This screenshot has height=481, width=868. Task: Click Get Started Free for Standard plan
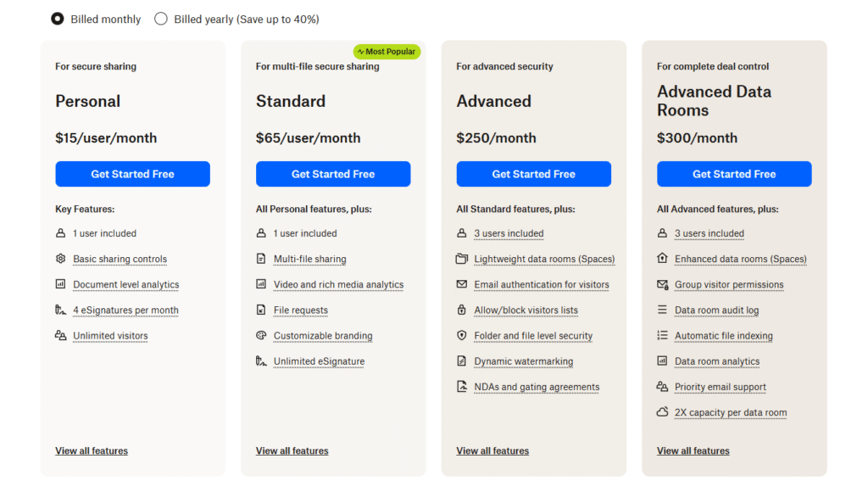click(x=333, y=174)
